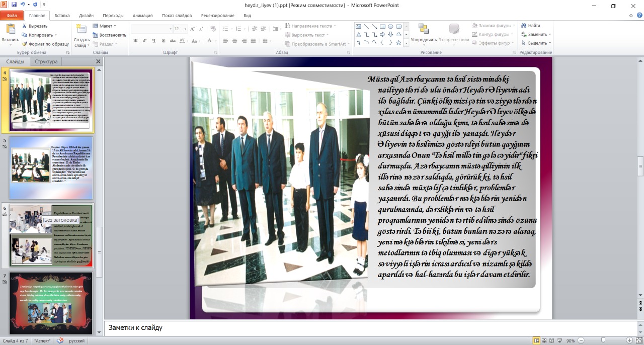Toggle italic (К) formatting
This screenshot has width=644, height=345.
[144, 41]
